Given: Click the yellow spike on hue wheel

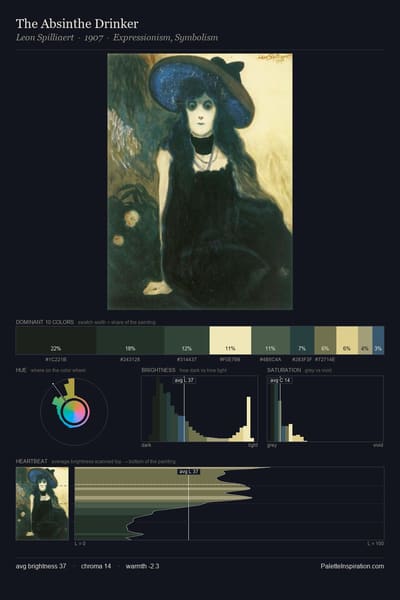Looking at the screenshot, I should click(x=69, y=388).
